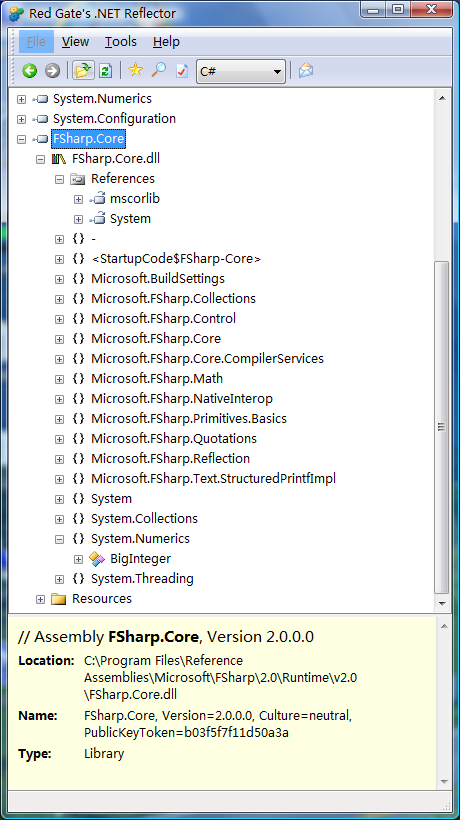Open the File menu
The width and height of the screenshot is (460, 820).
click(x=36, y=42)
